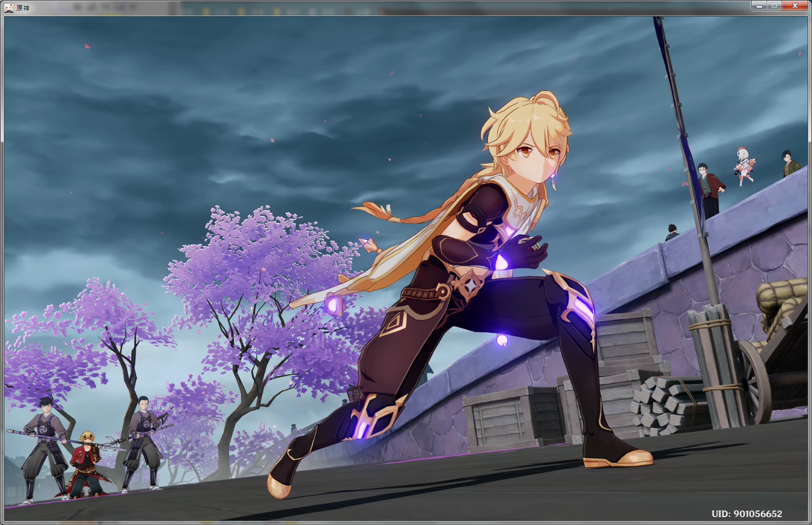The height and width of the screenshot is (525, 812).
Task: Maximize the 原神 game window
Action: [774, 6]
